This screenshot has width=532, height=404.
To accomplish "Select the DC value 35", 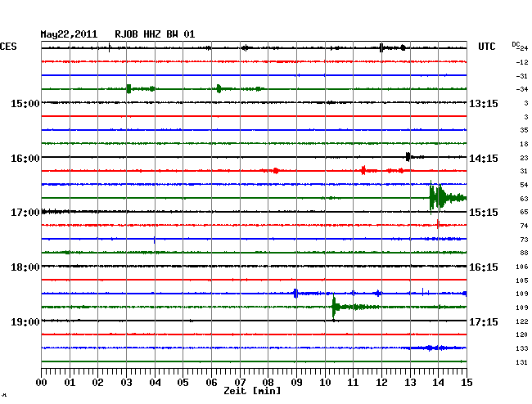I will click(524, 130).
